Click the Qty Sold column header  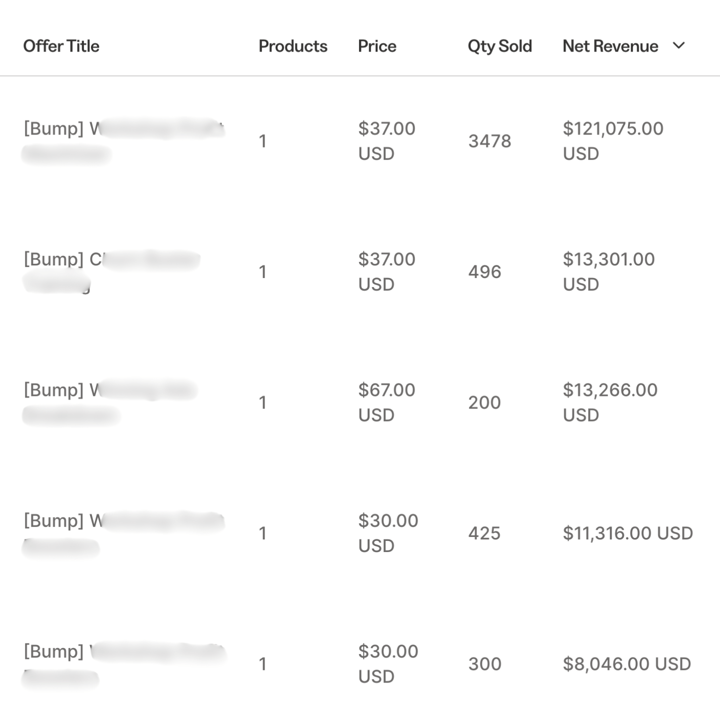coord(500,46)
